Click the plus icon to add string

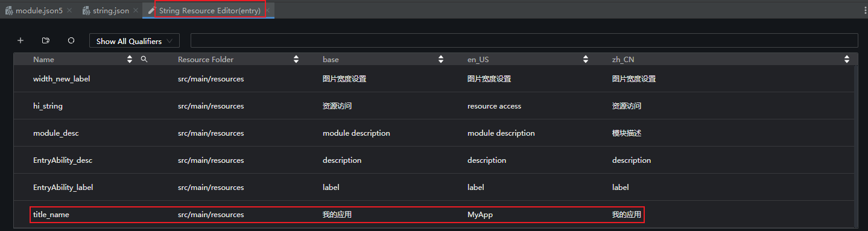[21, 40]
